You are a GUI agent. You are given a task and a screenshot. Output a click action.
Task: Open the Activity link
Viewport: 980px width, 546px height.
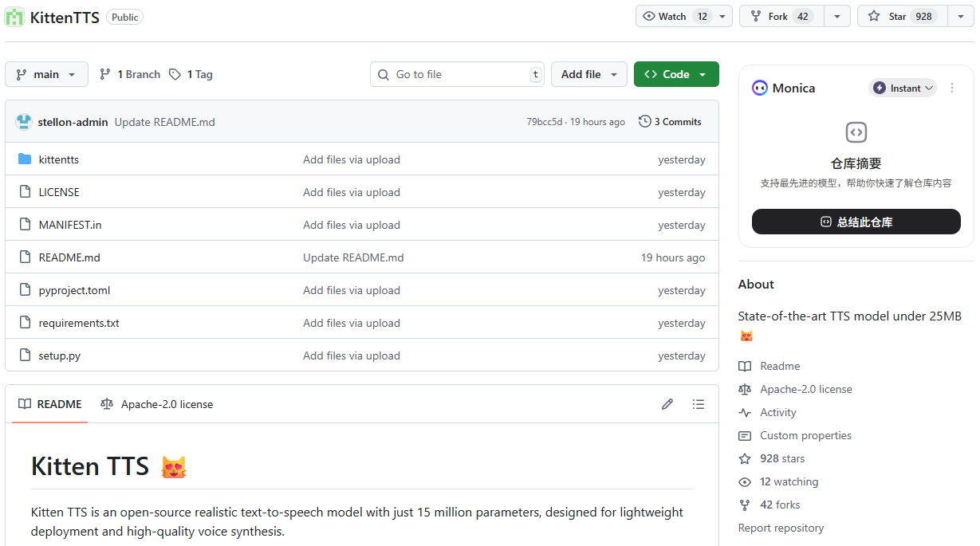click(x=778, y=412)
